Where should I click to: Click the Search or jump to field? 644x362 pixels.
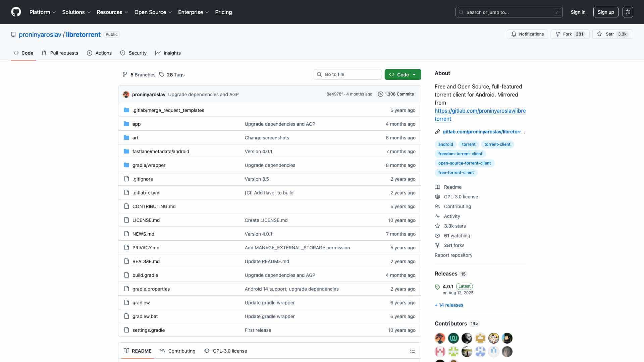point(509,12)
